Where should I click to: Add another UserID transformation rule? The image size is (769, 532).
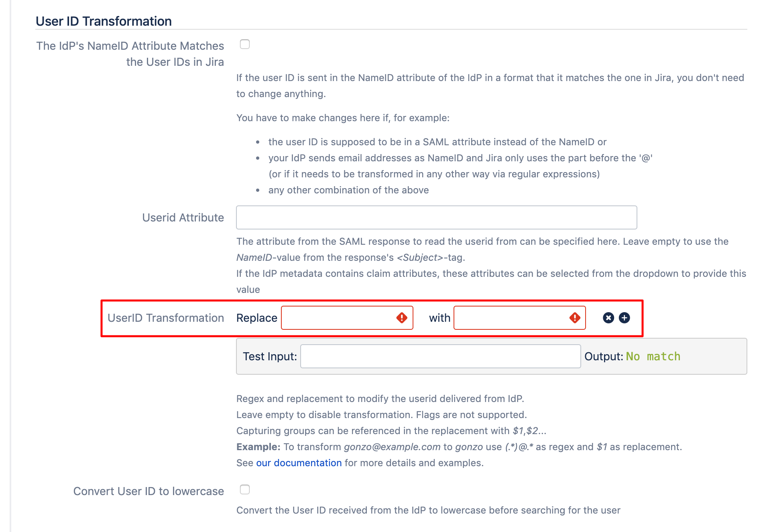pos(625,318)
